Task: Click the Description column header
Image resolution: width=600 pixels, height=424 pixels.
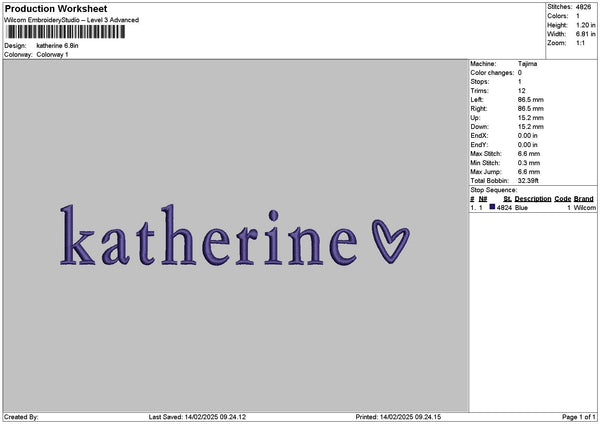Action: [x=533, y=199]
